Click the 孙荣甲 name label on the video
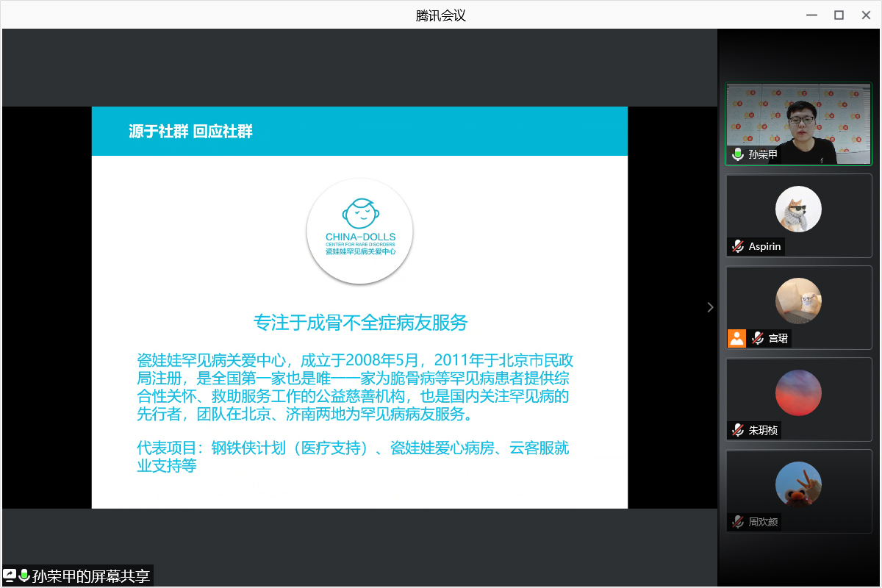The height and width of the screenshot is (588, 882). (763, 155)
